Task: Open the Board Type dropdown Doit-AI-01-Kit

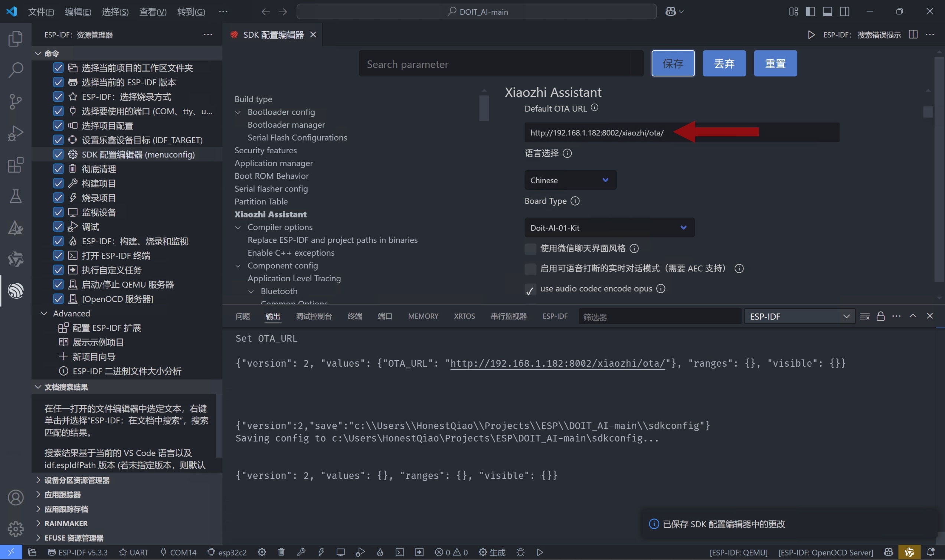Action: point(609,227)
